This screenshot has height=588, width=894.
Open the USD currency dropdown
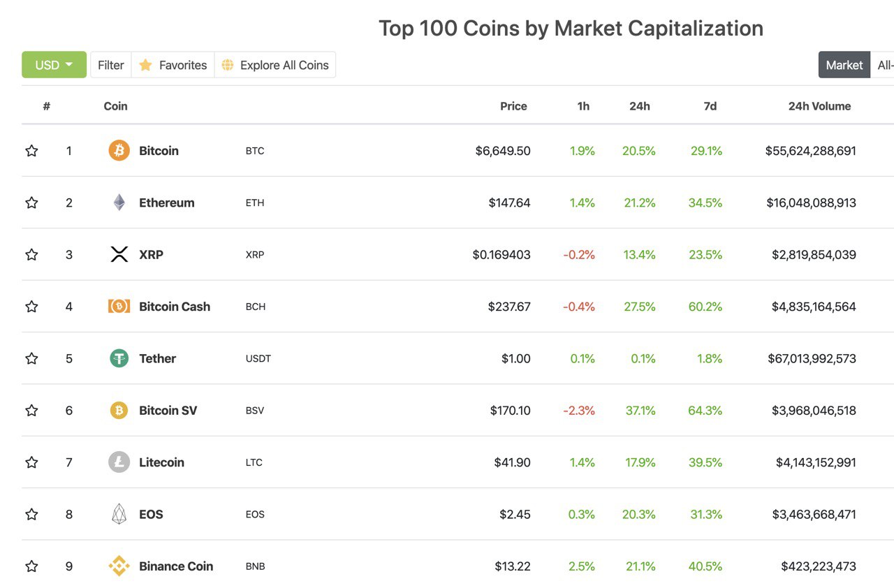click(54, 65)
